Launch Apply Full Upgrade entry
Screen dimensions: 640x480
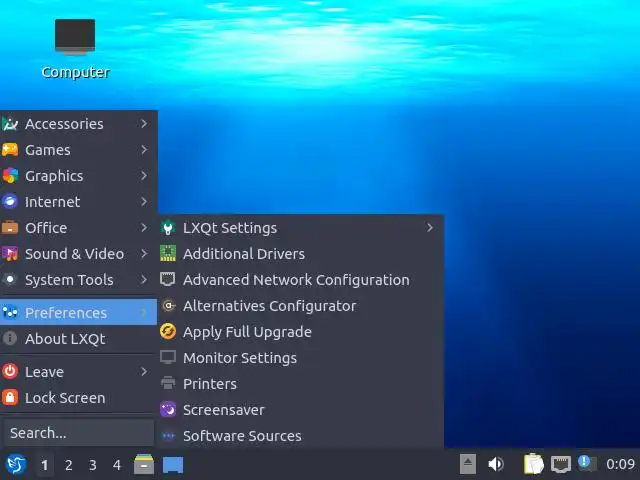click(301, 332)
